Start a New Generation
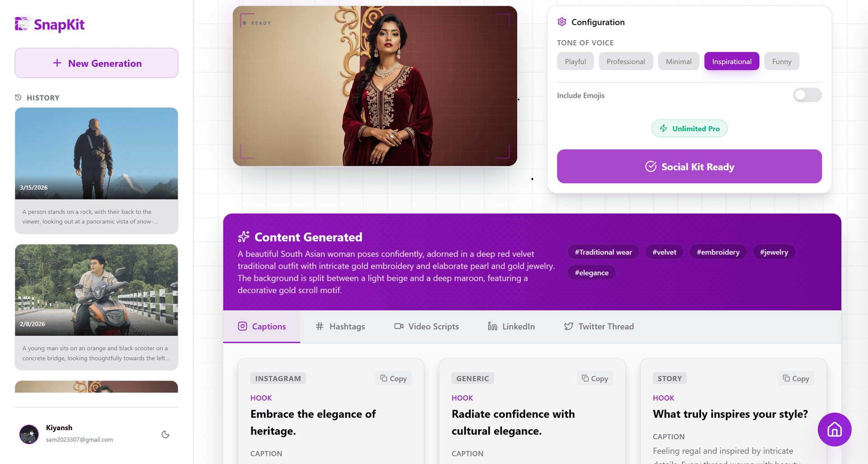The width and height of the screenshot is (868, 464). pos(96,63)
